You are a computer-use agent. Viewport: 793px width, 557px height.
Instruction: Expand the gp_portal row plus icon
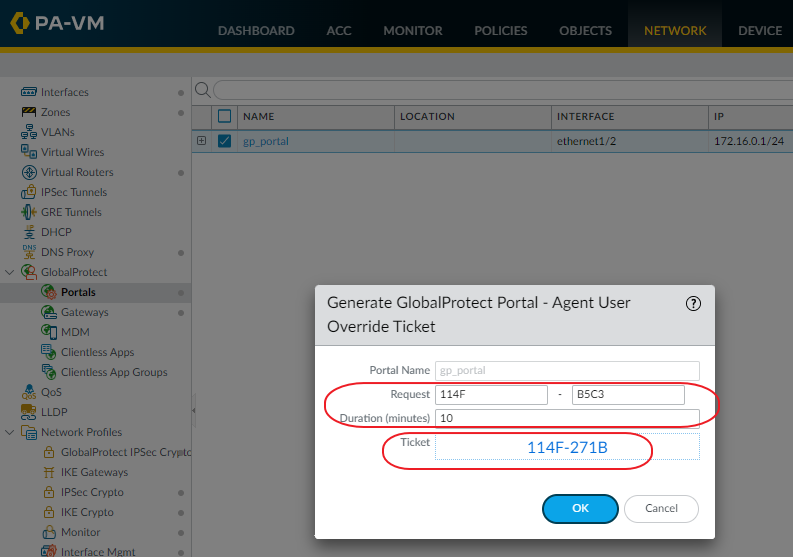[x=201, y=141]
